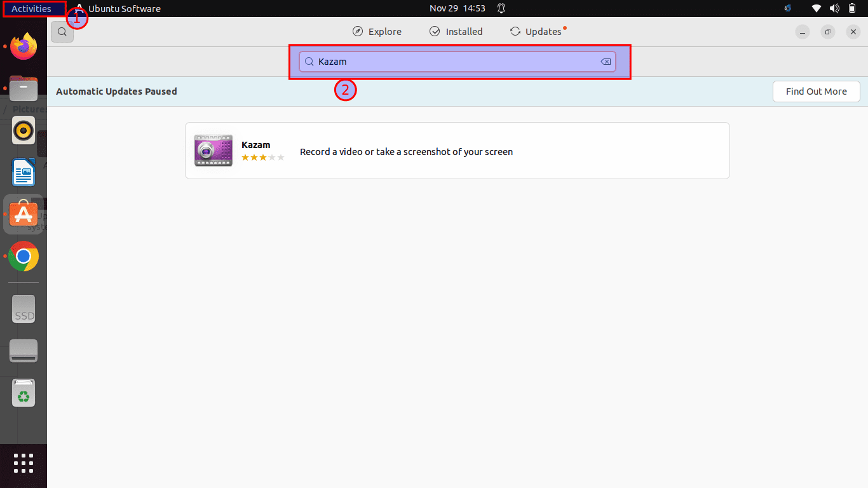This screenshot has width=868, height=488.
Task: Open the SSD drive in dock
Action: pos(24,309)
